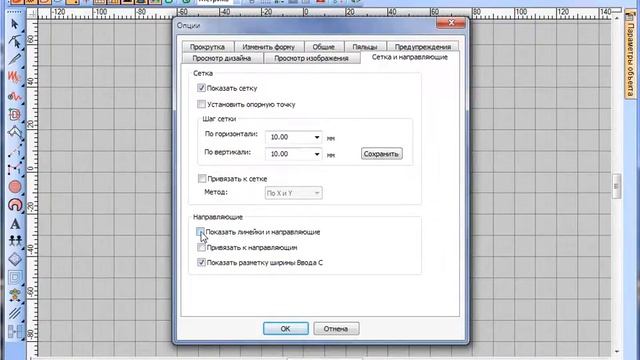This screenshot has height=360, width=640.
Task: Select the red ring arch tool
Action: 15,204
